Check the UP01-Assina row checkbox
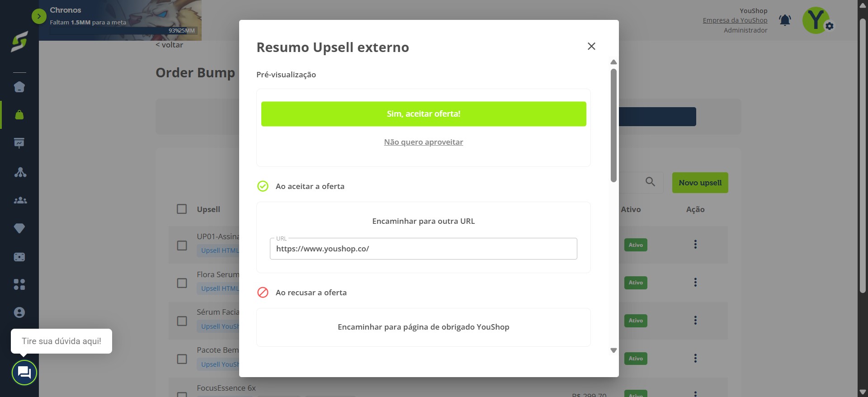868x397 pixels. click(182, 245)
